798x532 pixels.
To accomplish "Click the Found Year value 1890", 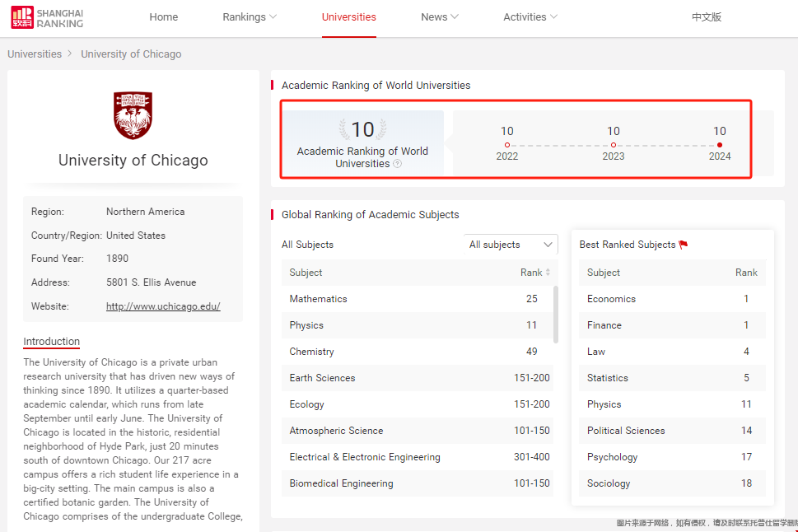I will 117,259.
